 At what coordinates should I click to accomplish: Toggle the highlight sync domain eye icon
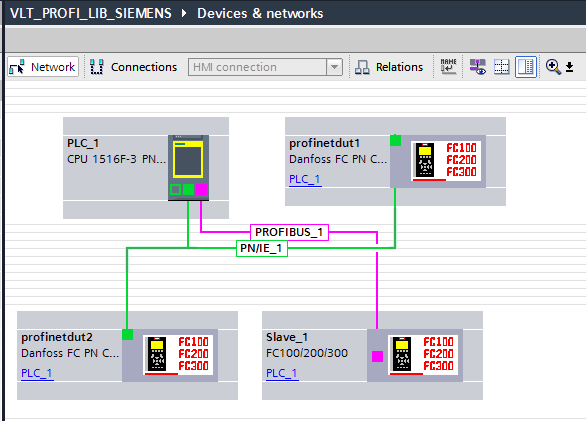point(478,67)
